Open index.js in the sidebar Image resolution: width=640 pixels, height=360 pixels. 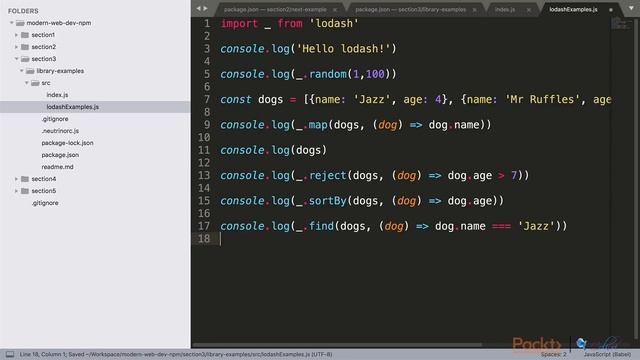click(57, 95)
